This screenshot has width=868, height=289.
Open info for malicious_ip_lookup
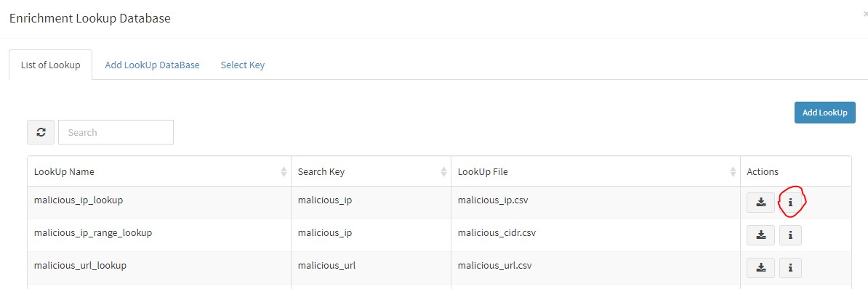(x=790, y=203)
